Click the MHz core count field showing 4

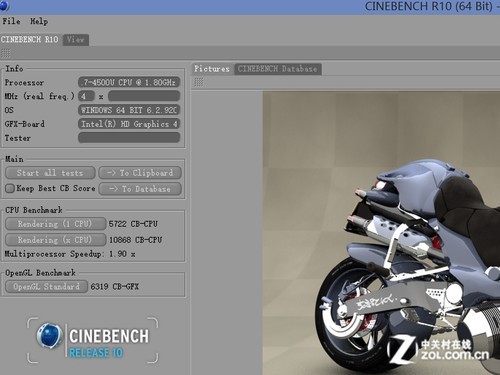click(x=86, y=96)
